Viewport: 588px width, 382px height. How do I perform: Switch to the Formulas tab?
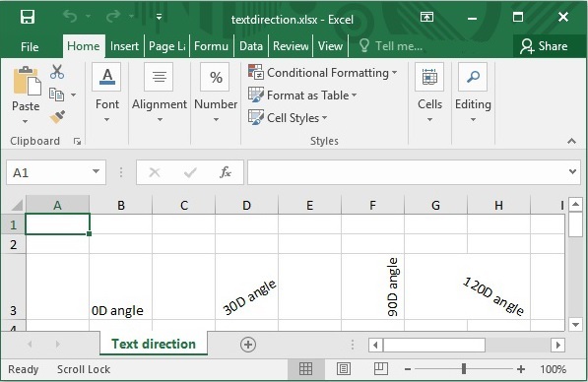pos(211,46)
